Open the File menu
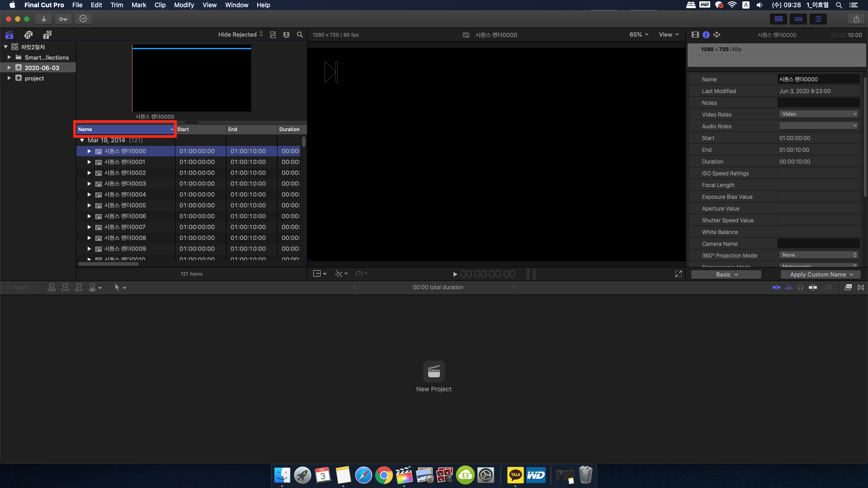868x488 pixels. tap(77, 5)
